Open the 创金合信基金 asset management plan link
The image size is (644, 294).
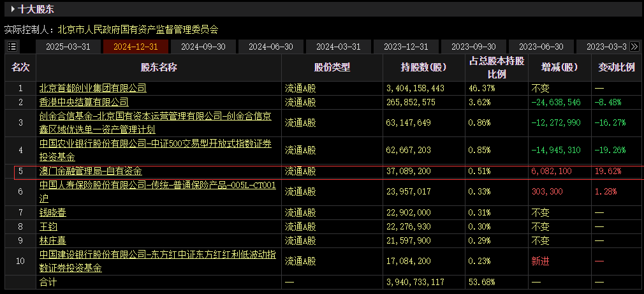point(155,122)
